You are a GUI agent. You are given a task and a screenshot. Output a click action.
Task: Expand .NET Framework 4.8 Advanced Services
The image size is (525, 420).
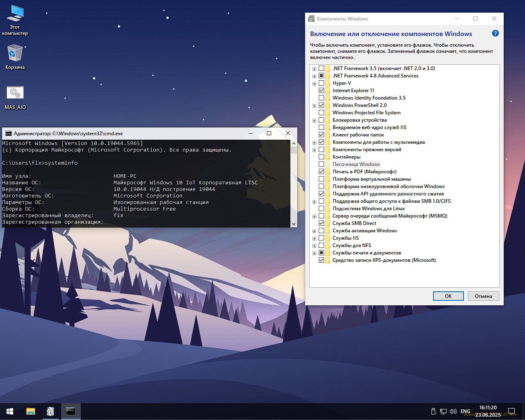pos(314,76)
